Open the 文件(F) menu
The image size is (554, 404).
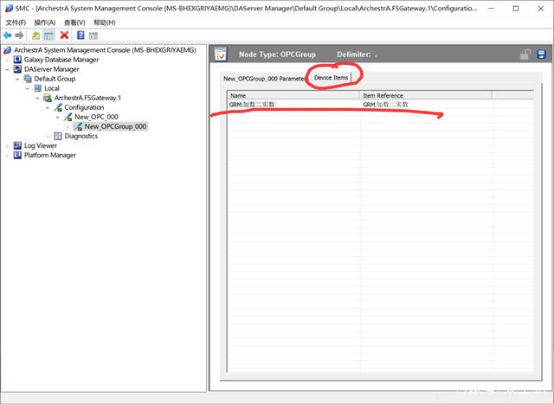point(16,23)
